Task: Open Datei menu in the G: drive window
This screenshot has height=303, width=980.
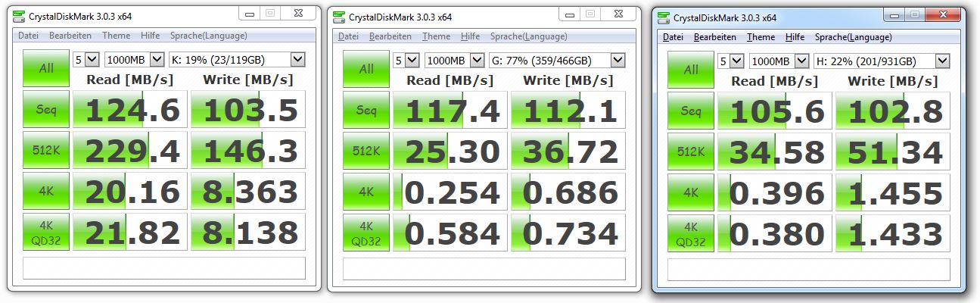Action: tap(349, 36)
